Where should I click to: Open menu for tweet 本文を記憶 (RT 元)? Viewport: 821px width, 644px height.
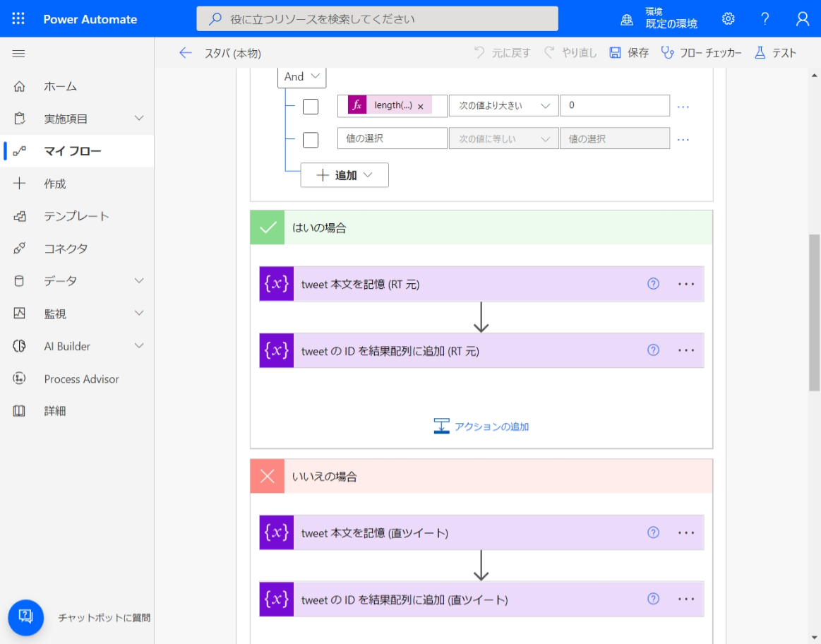686,284
